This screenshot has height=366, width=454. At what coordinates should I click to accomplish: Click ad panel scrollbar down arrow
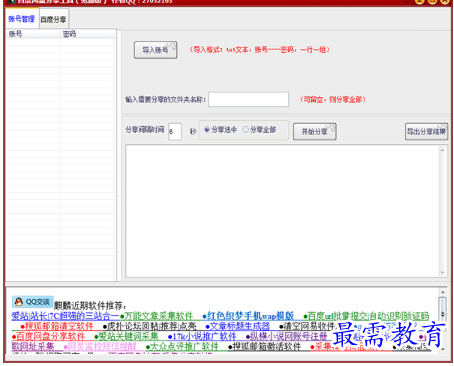pos(443,349)
